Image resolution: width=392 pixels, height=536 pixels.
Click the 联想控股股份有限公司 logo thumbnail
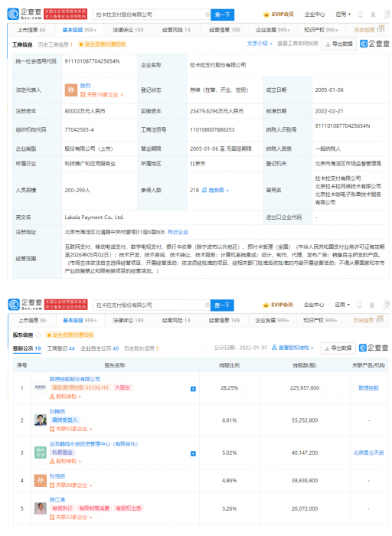pos(41,387)
